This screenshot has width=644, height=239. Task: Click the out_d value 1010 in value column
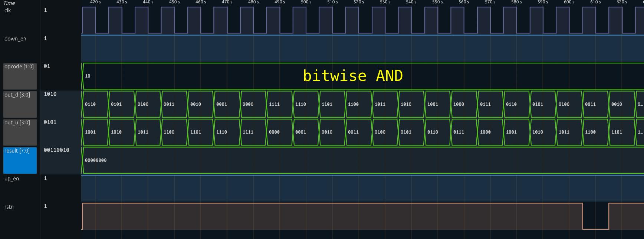click(x=50, y=94)
